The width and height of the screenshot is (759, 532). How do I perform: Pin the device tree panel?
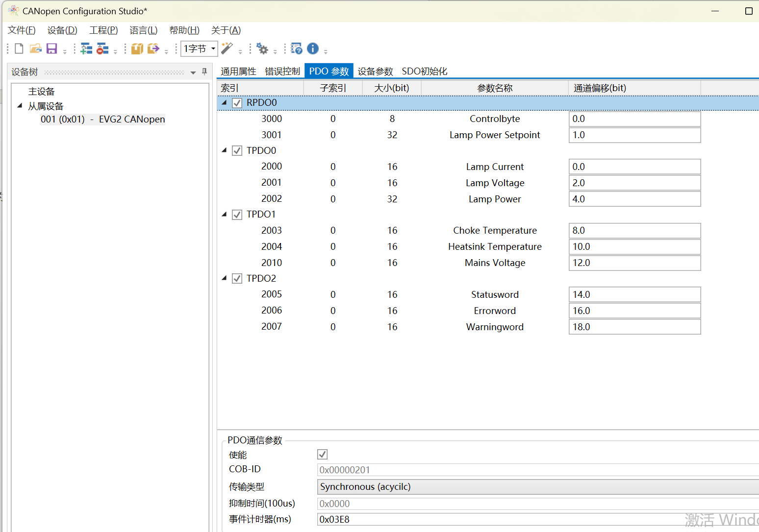[x=204, y=72]
